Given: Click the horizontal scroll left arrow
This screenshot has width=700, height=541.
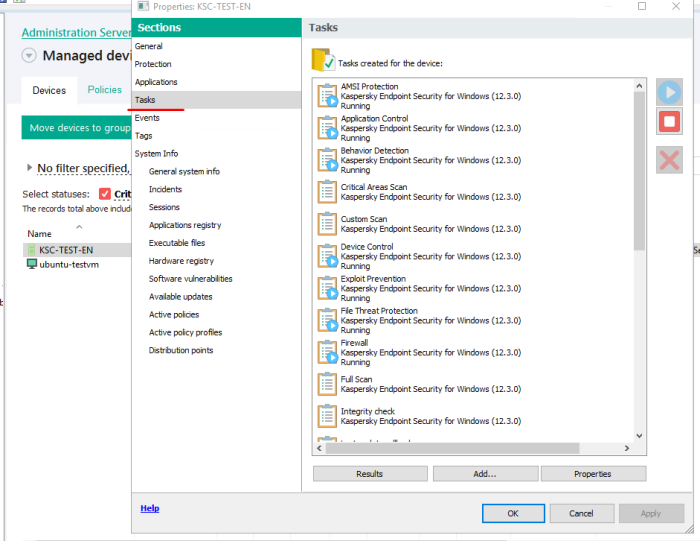Looking at the screenshot, I should [x=319, y=448].
